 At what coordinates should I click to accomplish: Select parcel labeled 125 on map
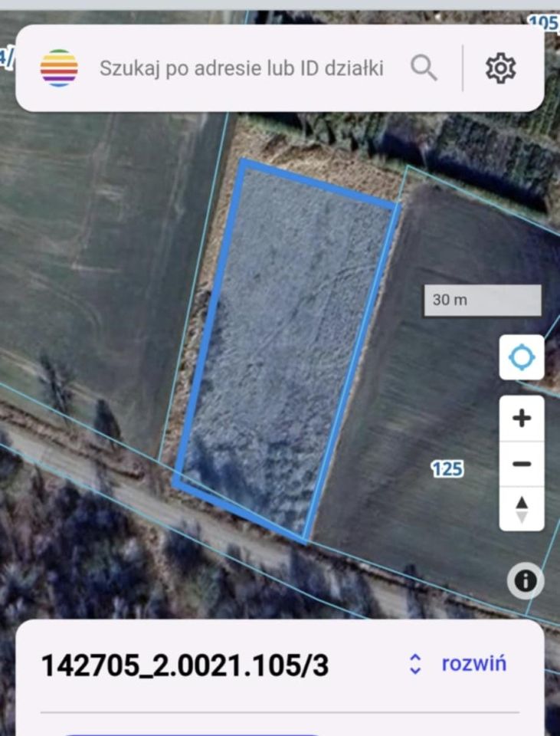(x=447, y=468)
